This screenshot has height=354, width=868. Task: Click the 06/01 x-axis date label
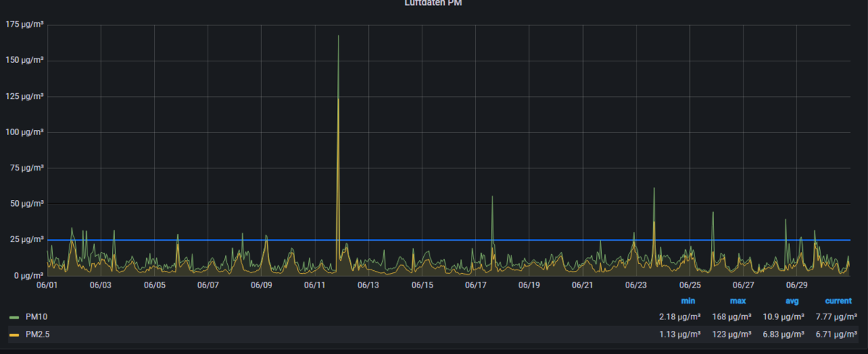click(48, 285)
